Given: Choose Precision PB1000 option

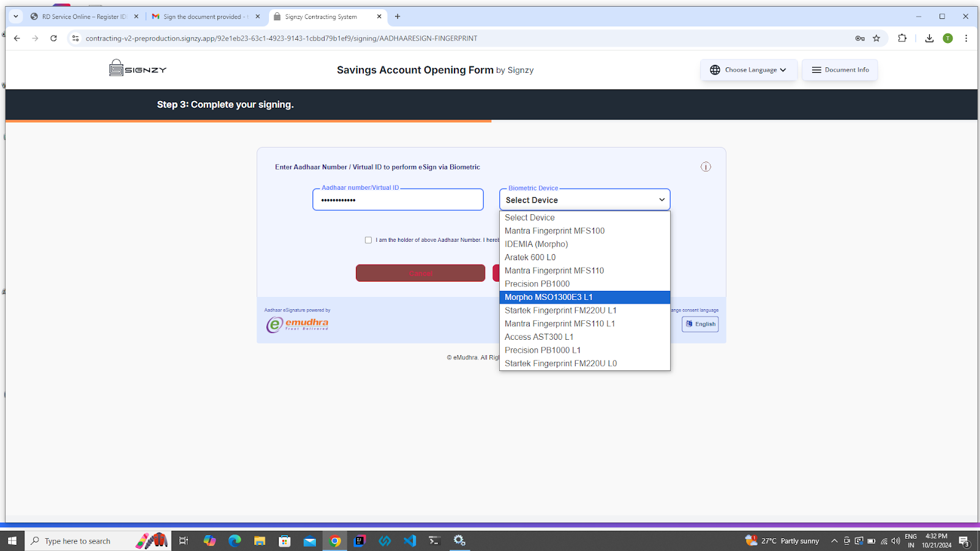Looking at the screenshot, I should point(585,284).
